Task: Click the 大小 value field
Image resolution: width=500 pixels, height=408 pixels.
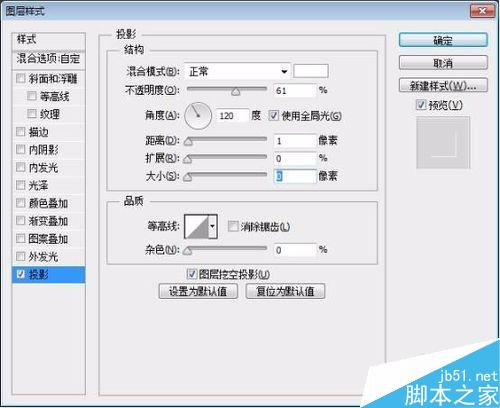Action: point(295,176)
